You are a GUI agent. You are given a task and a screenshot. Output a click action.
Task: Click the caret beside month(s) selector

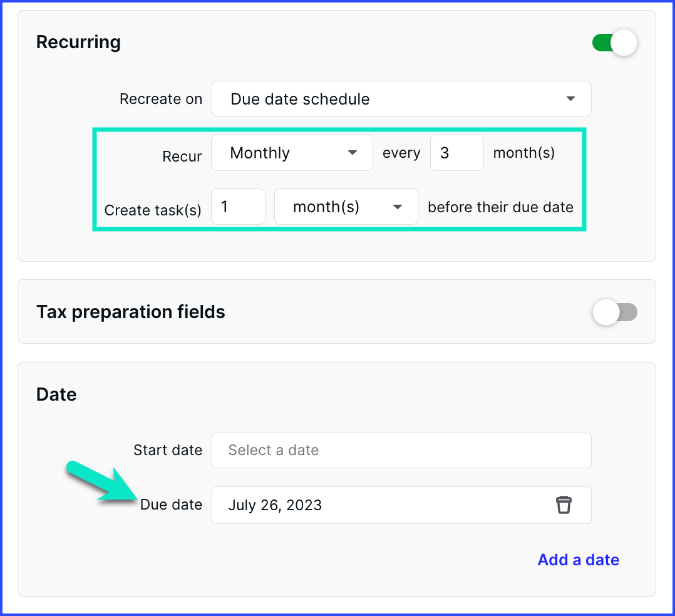point(398,207)
